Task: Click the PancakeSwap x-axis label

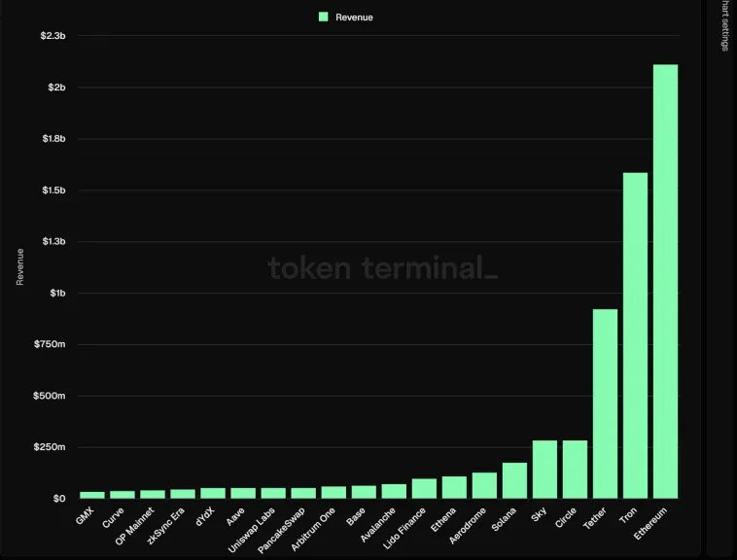Action: 281,530
